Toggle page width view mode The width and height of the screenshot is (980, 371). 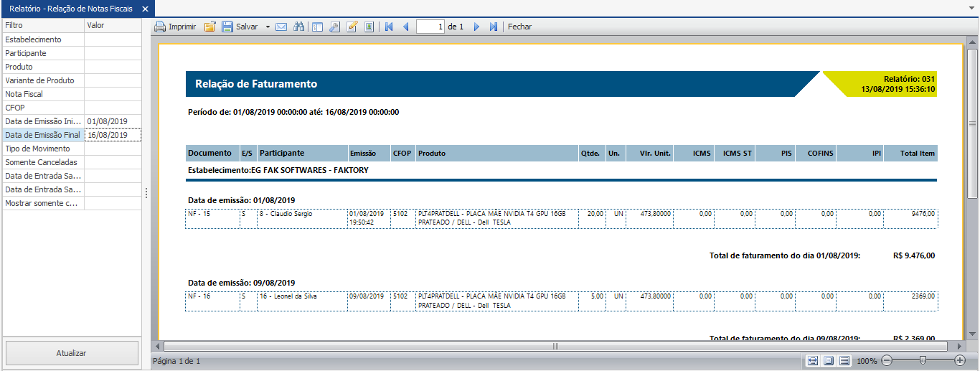coord(812,360)
